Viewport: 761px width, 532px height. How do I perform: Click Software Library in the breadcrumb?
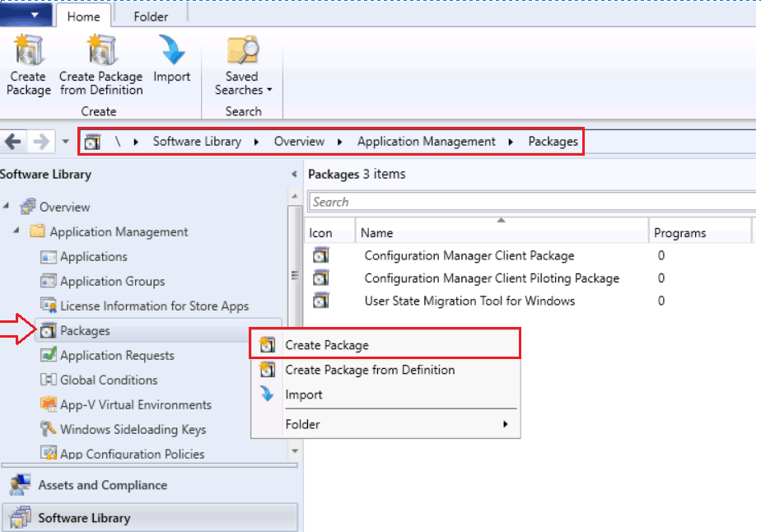click(x=197, y=142)
